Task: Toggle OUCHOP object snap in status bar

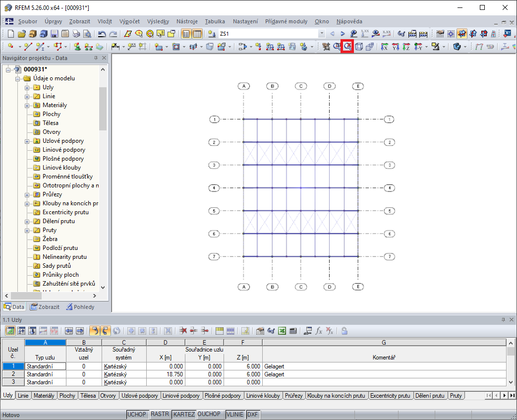Action: point(209,415)
